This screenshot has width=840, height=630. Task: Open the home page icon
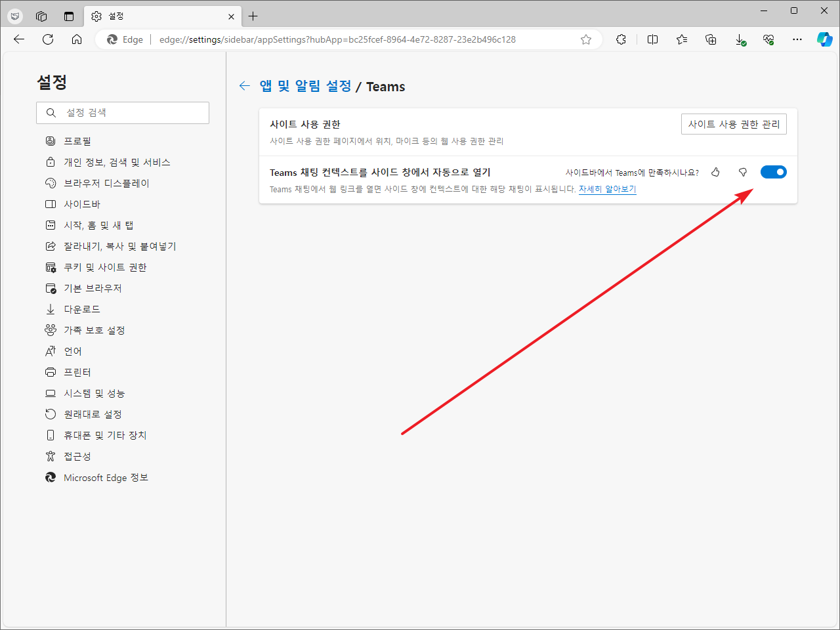click(x=77, y=39)
